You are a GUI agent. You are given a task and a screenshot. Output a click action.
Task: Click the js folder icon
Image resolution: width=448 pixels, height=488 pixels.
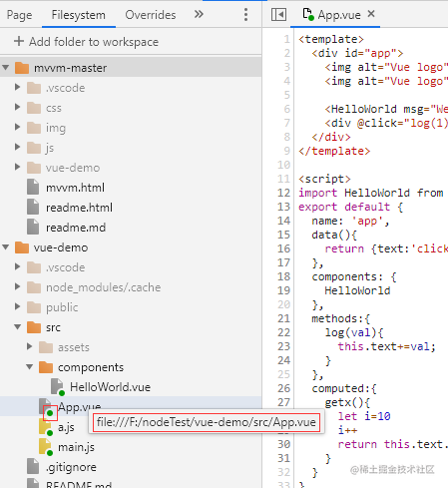coord(34,148)
